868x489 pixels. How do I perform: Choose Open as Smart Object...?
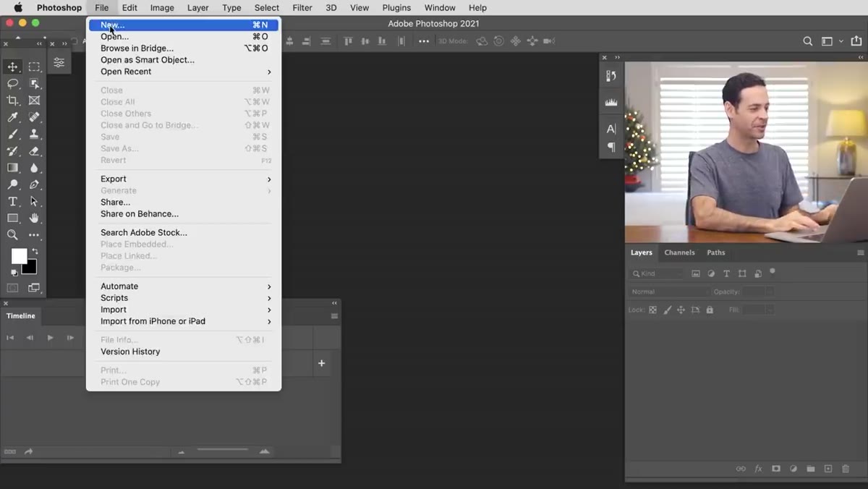(184, 60)
